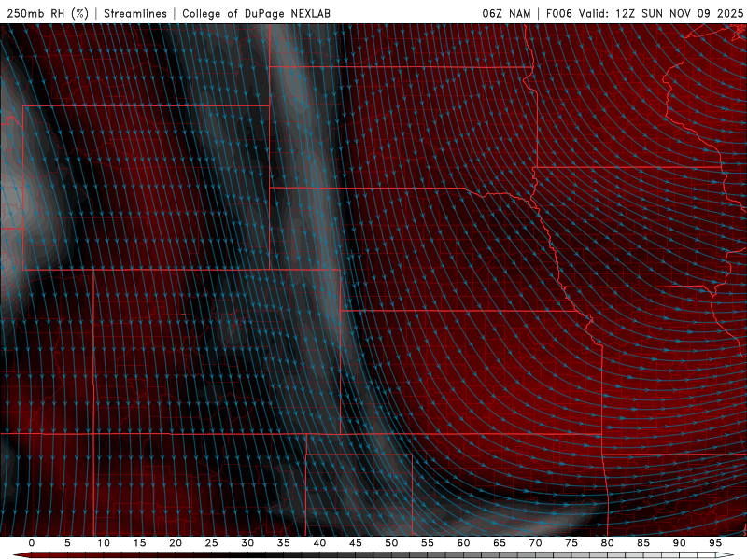This screenshot has width=747, height=560.
Task: Click the '75' colorbar tick label
Action: click(x=571, y=543)
